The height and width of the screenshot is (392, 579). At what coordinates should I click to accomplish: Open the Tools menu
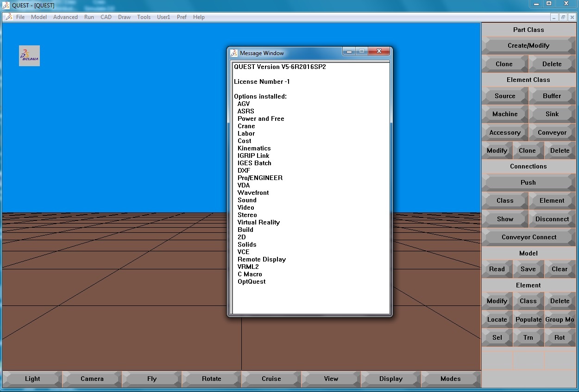click(144, 17)
